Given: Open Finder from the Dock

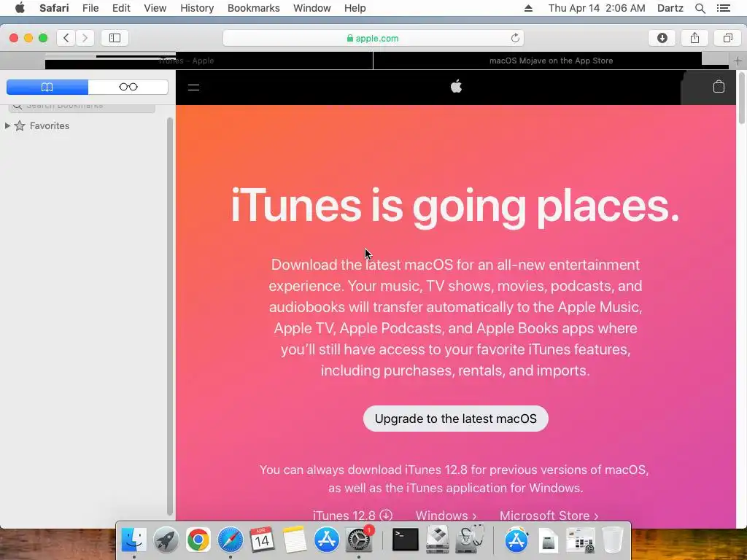Looking at the screenshot, I should 134,540.
